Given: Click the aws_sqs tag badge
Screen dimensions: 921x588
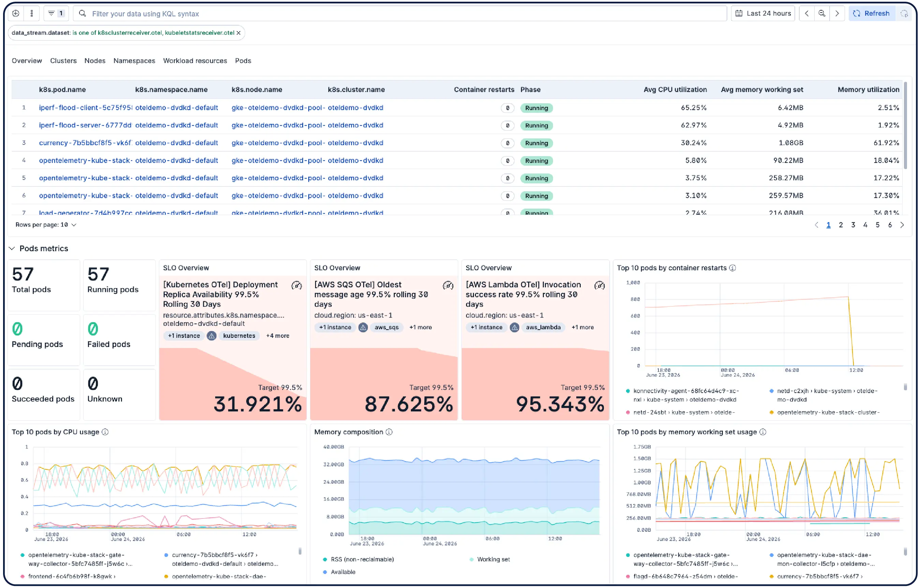Looking at the screenshot, I should click(386, 328).
